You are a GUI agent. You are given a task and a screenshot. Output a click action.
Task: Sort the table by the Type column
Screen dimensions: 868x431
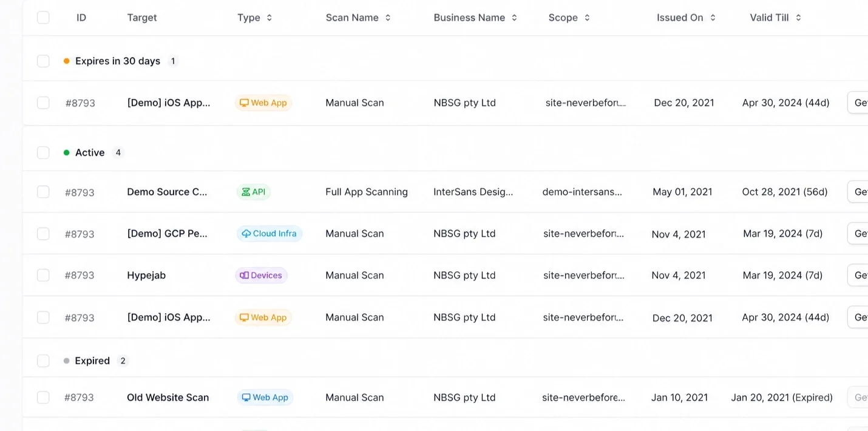(255, 18)
